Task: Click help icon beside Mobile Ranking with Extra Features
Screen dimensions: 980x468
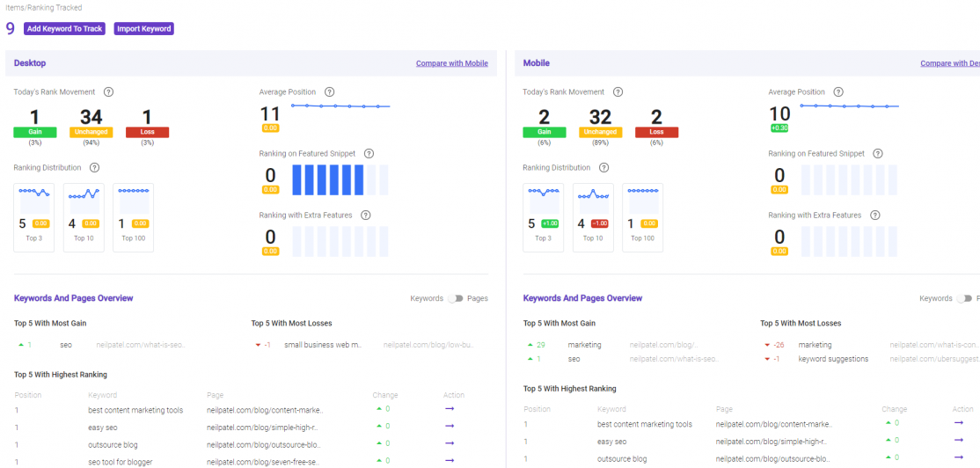Action: coord(875,215)
